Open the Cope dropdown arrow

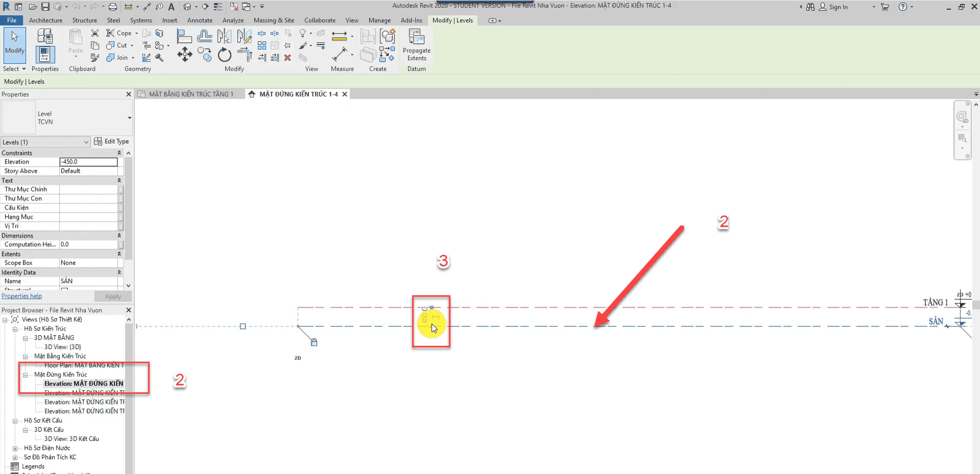click(136, 33)
